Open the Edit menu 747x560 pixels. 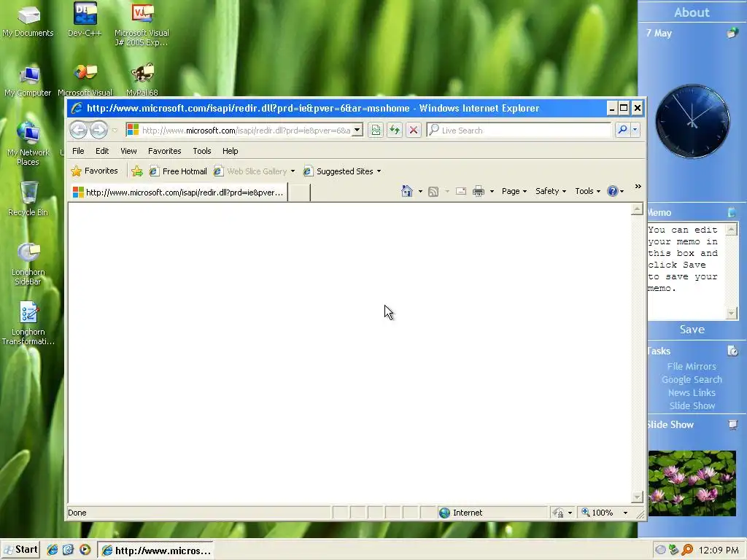(x=102, y=151)
